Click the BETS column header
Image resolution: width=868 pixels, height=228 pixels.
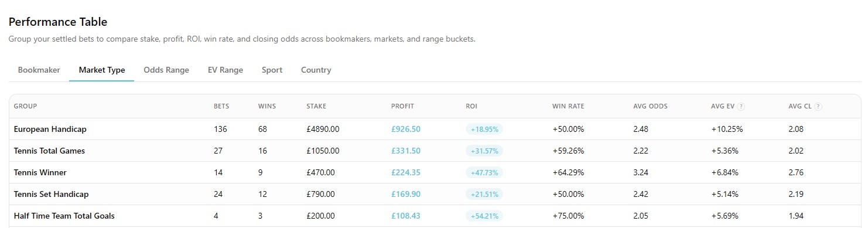(221, 107)
